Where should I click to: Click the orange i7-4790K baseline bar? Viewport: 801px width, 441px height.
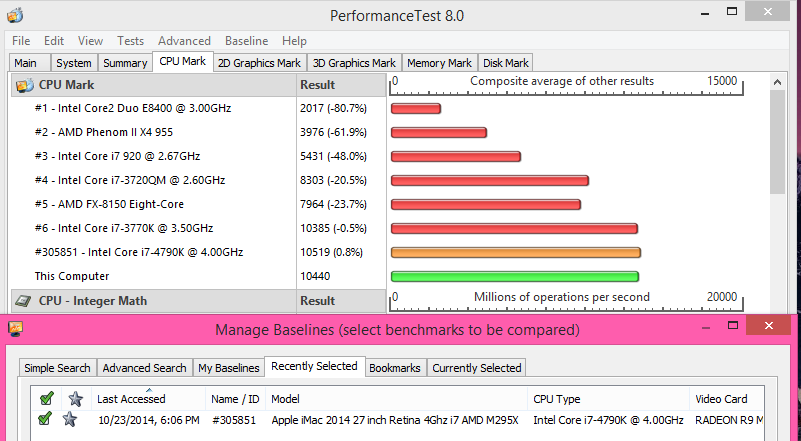[x=515, y=252]
